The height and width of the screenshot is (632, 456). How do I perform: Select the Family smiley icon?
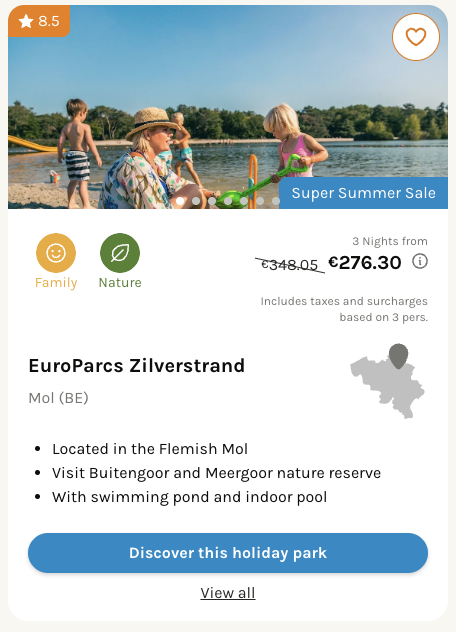point(56,253)
